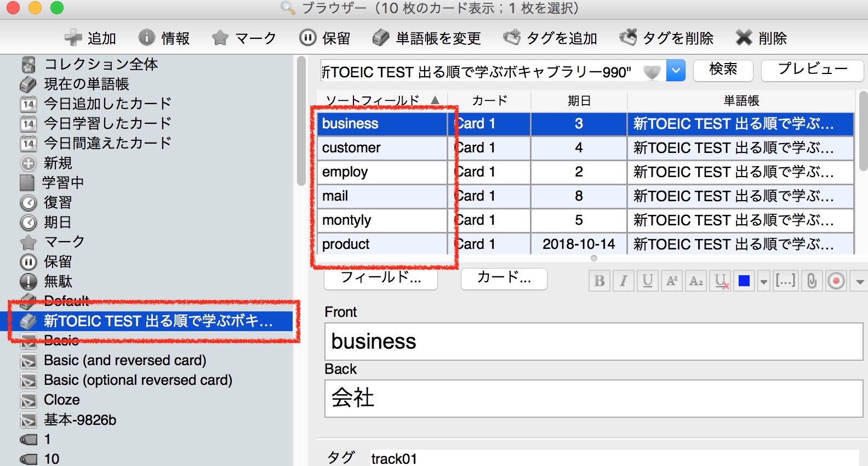
Task: Click the 検索 search button
Action: [723, 70]
